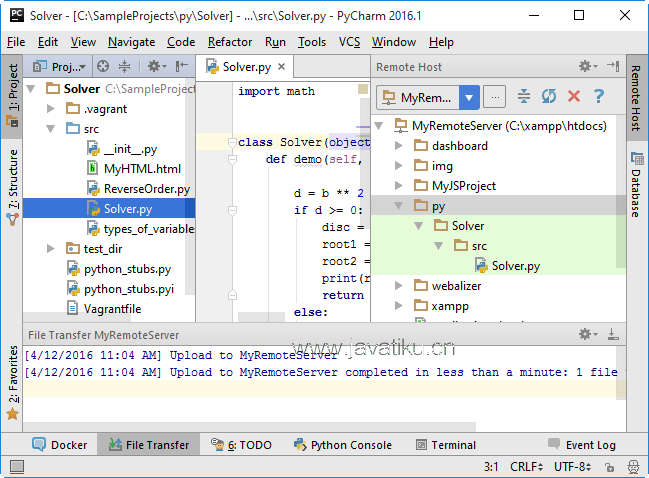Open the File menu
Screen dimensions: 649x478
point(16,42)
